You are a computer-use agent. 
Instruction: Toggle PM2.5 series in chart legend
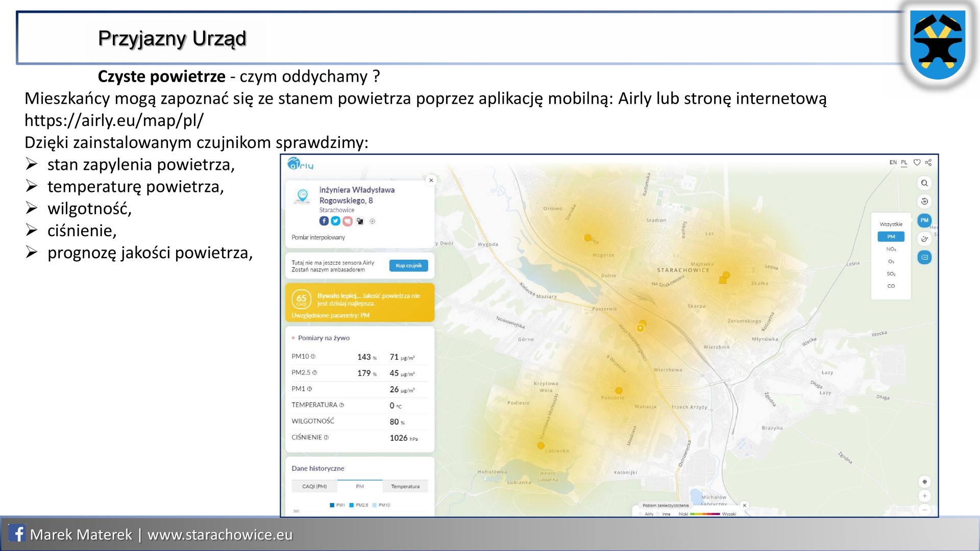pyautogui.click(x=358, y=505)
